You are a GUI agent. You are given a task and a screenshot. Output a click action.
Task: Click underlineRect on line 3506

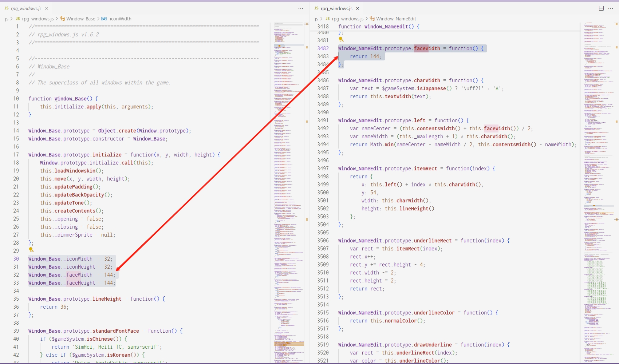[433, 241]
